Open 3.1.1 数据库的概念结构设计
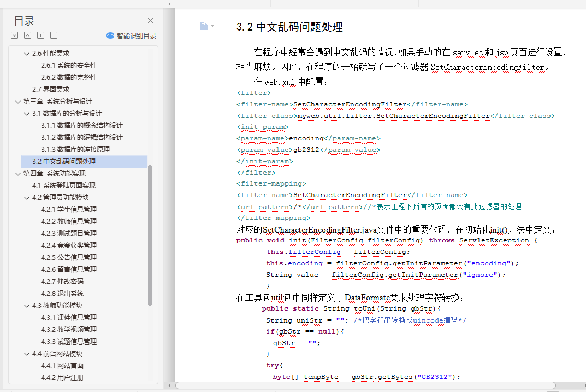This screenshot has height=392, width=586. 82,126
